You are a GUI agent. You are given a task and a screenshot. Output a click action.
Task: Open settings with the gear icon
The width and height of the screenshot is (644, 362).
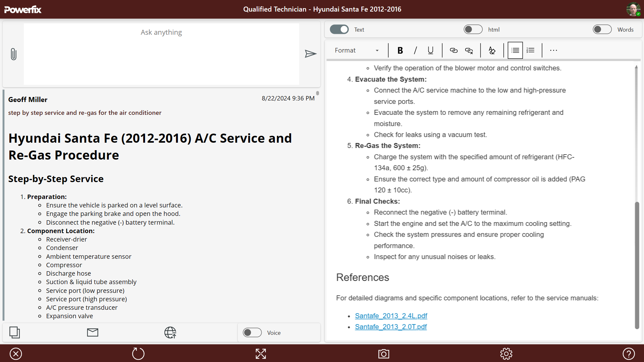[506, 354]
